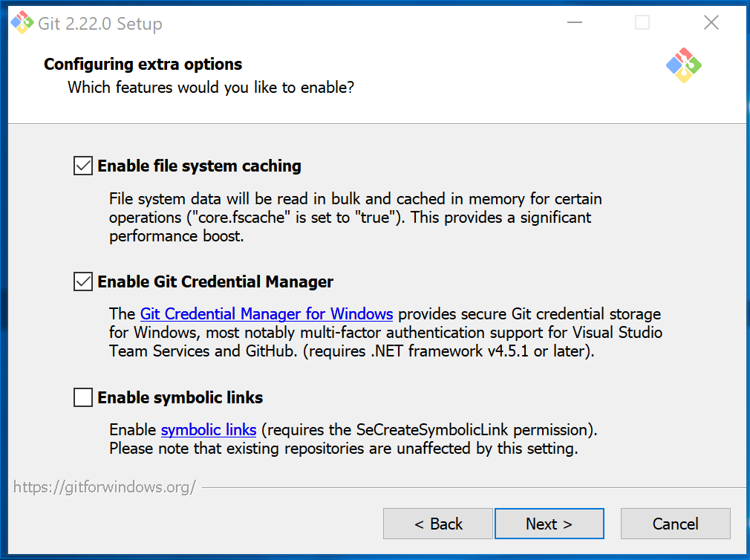Click the core.fscache description paragraph
This screenshot has height=560, width=750.
[x=355, y=218]
